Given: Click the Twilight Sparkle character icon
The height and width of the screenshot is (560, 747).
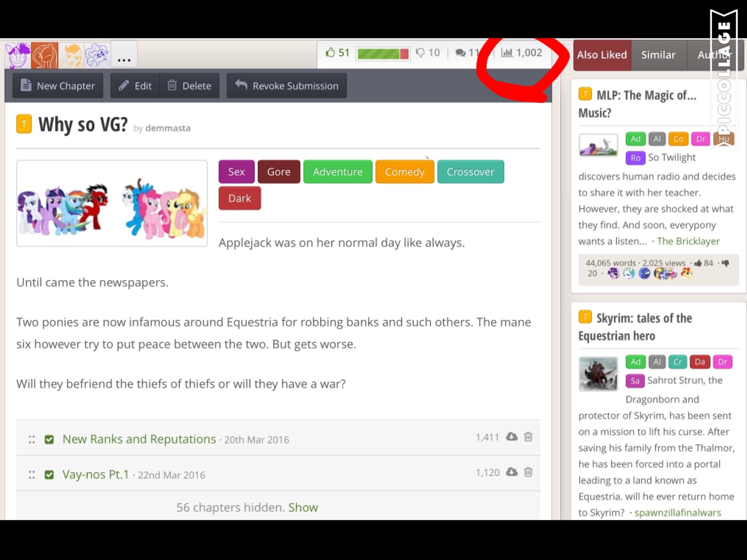Looking at the screenshot, I should point(18,55).
